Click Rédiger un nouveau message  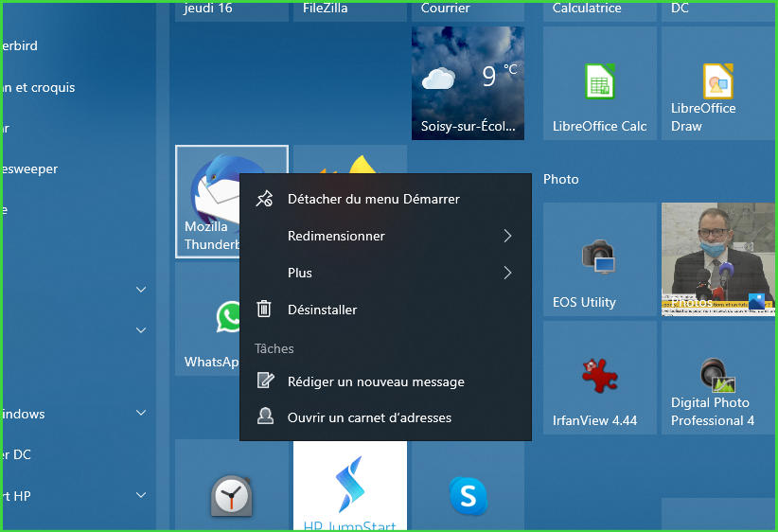pyautogui.click(x=376, y=381)
